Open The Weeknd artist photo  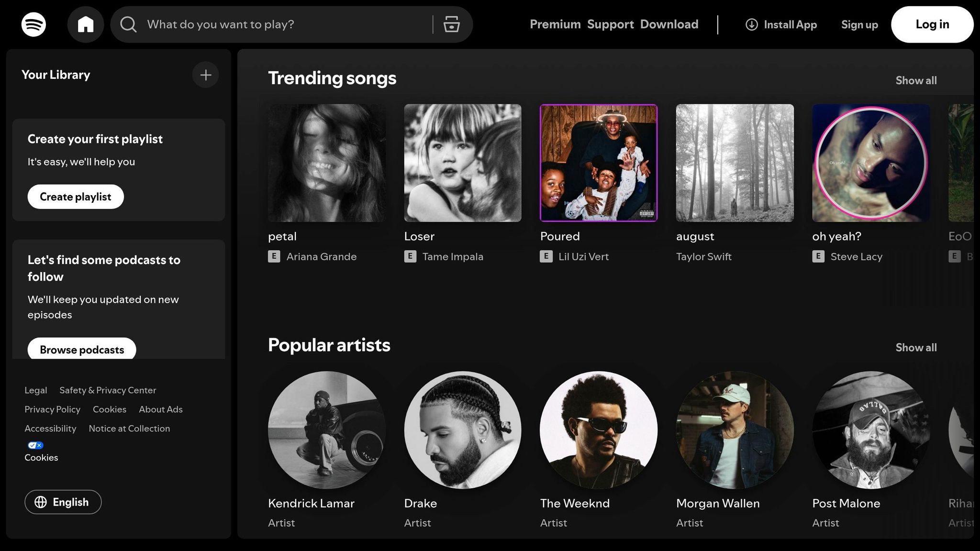599,430
